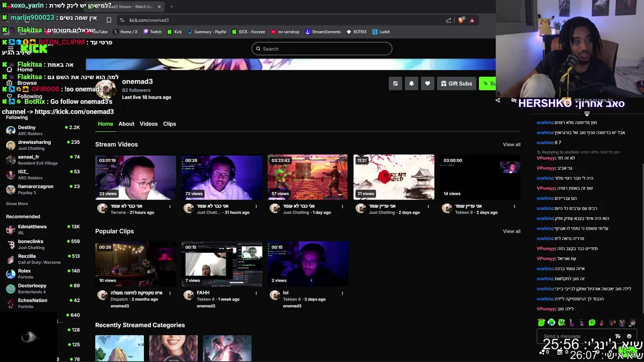Open options menu for the 21 views video

tap(428, 207)
